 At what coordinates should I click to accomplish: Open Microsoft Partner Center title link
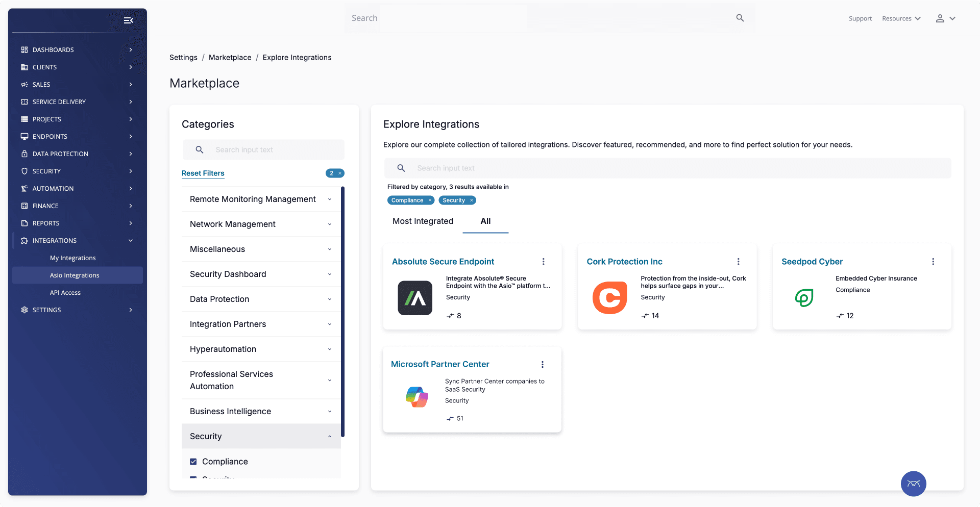point(440,364)
